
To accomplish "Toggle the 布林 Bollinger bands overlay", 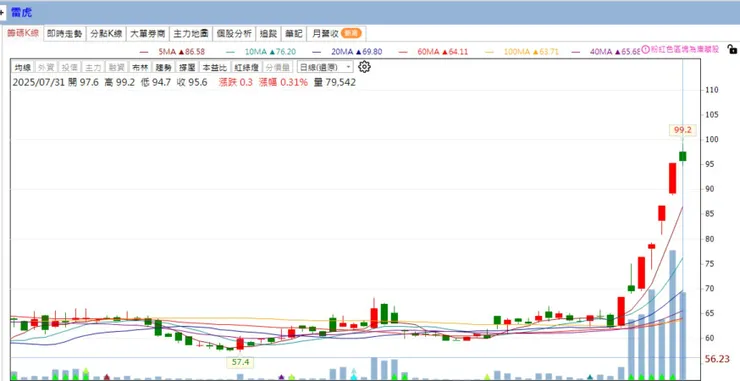I will point(140,67).
